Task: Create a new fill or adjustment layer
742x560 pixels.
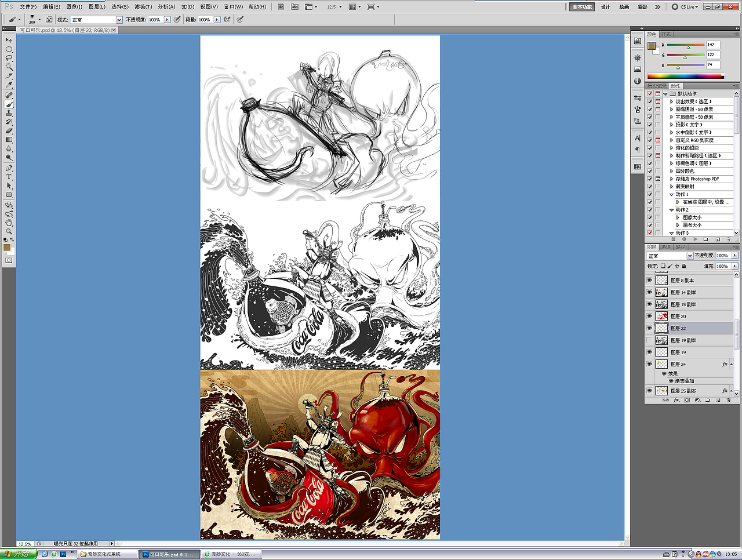Action: pyautogui.click(x=697, y=400)
